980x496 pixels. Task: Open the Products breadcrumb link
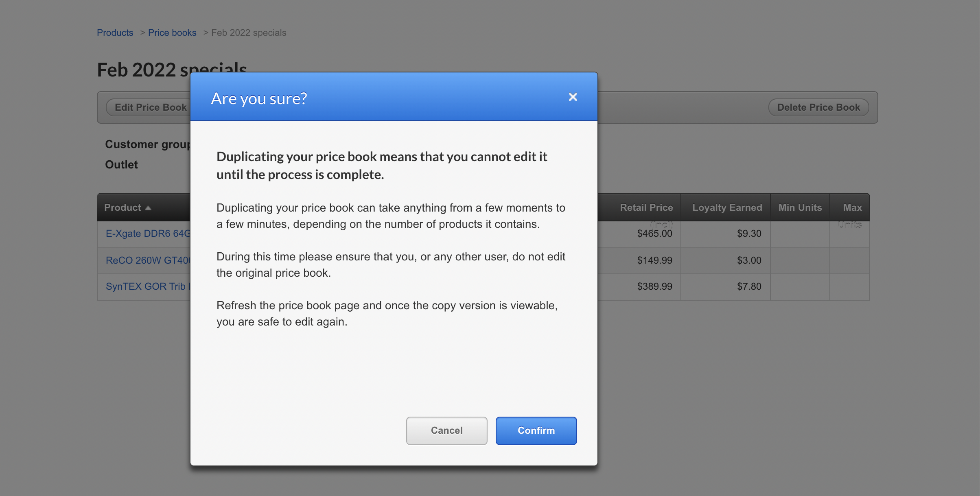115,33
